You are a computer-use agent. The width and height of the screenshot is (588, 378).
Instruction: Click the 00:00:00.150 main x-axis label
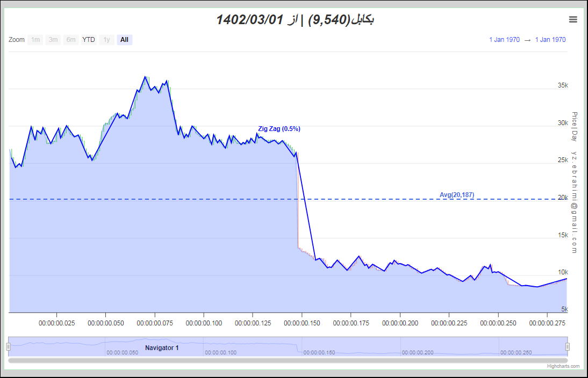302,323
